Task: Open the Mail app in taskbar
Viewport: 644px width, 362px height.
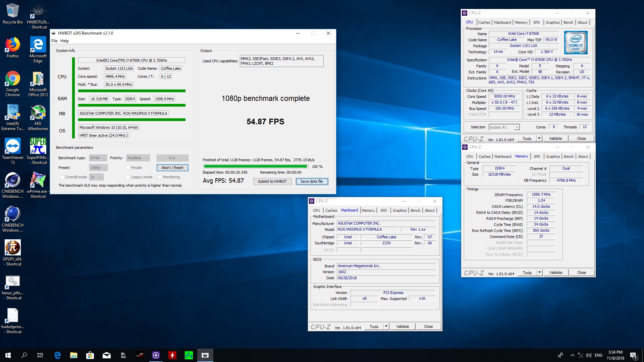Action: (106, 355)
